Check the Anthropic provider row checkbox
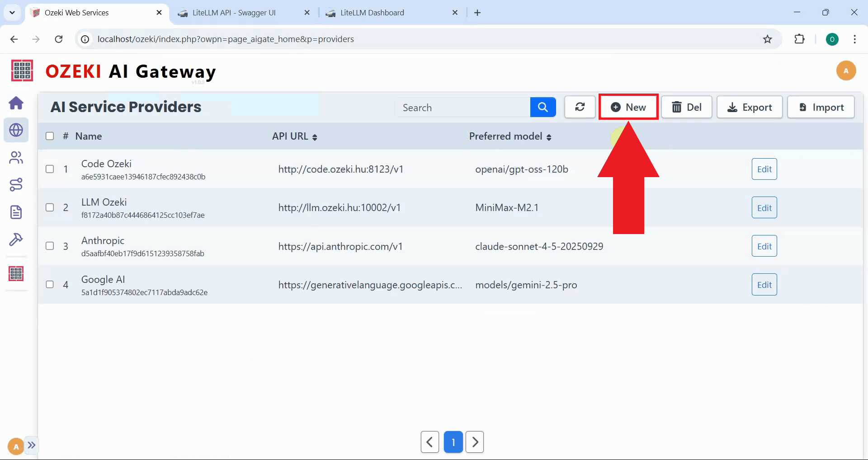This screenshot has height=460, width=868. tap(50, 246)
